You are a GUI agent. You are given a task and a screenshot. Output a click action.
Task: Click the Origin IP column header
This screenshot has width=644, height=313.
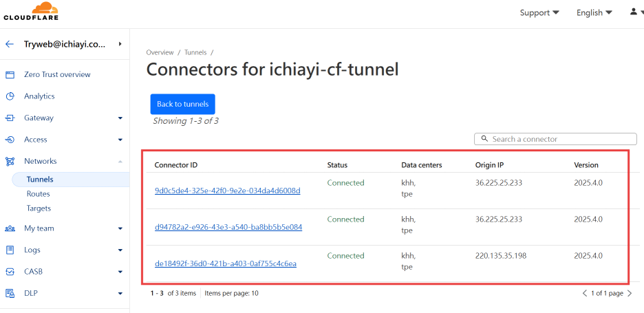pyautogui.click(x=489, y=165)
